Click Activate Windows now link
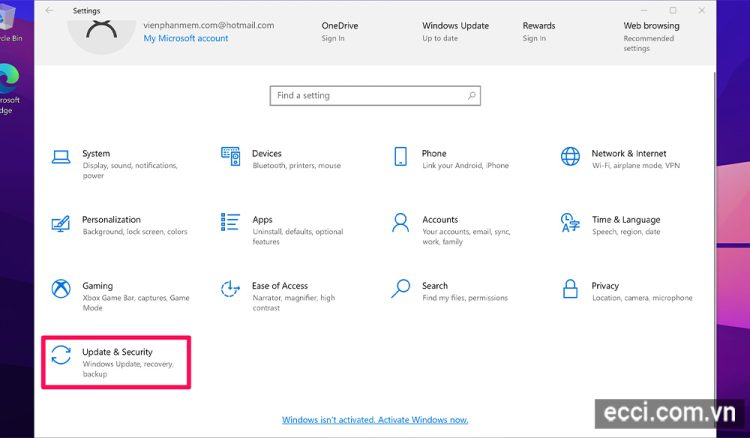The width and height of the screenshot is (750, 438). pos(375,419)
